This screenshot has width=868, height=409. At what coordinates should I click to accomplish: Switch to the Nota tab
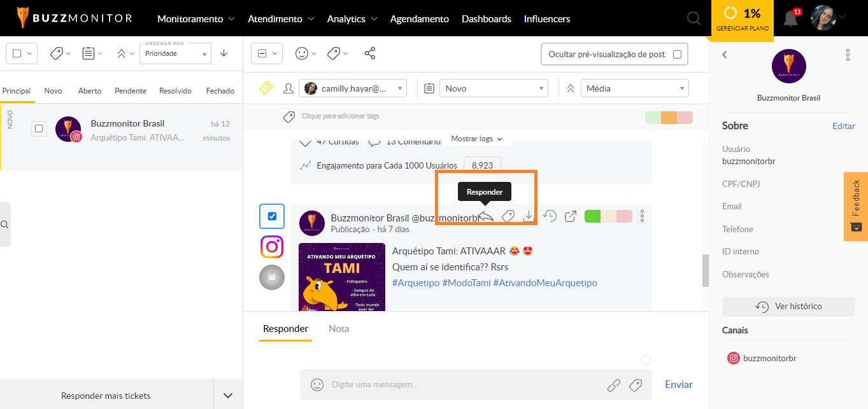point(339,329)
